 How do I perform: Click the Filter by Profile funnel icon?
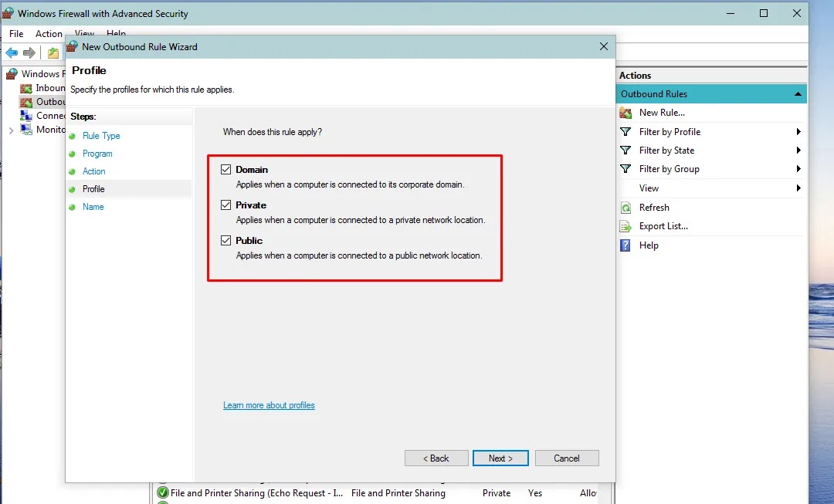click(x=626, y=132)
